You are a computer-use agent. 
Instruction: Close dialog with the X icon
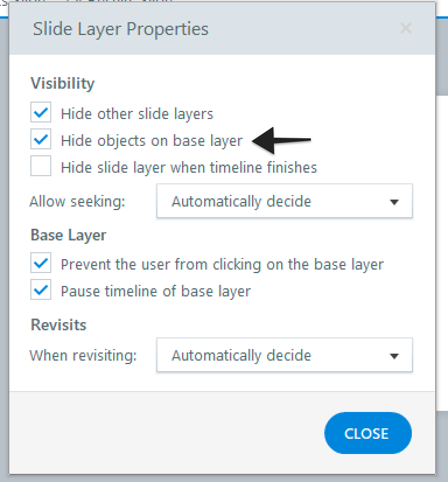pyautogui.click(x=406, y=28)
